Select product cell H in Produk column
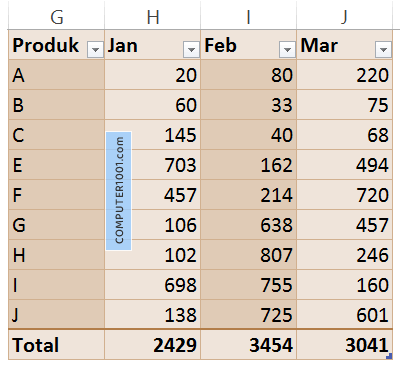Image resolution: width=400 pixels, height=369 pixels. coord(56,255)
